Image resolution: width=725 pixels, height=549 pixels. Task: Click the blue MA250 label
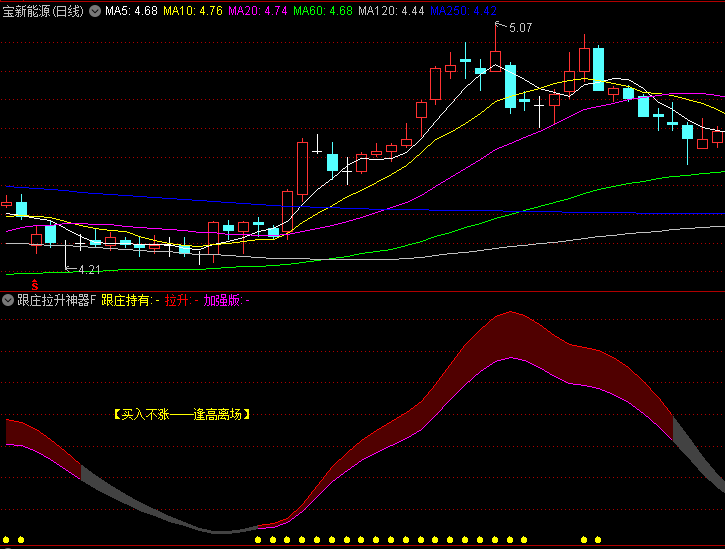click(463, 11)
